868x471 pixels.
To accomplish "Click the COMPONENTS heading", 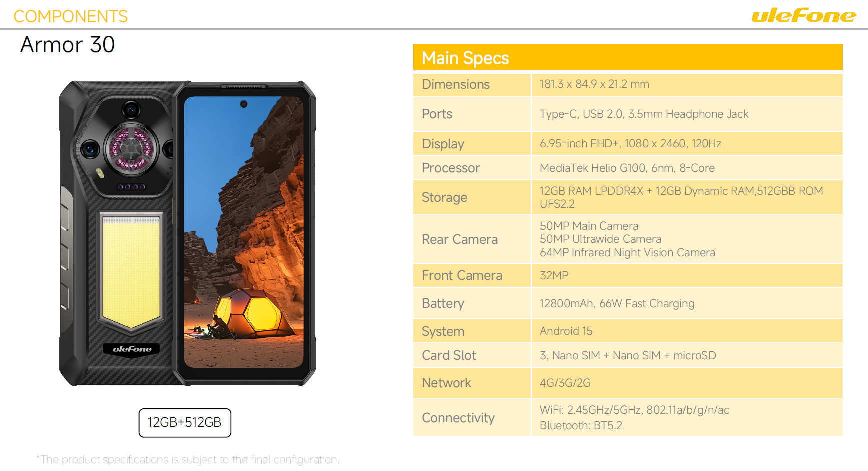I will tap(71, 16).
